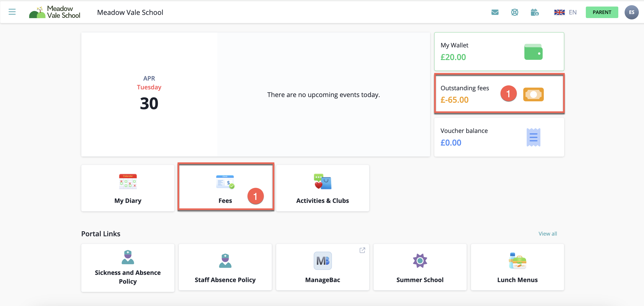Click View all portal links
Screen dimensions: 644x306
[x=547, y=234]
